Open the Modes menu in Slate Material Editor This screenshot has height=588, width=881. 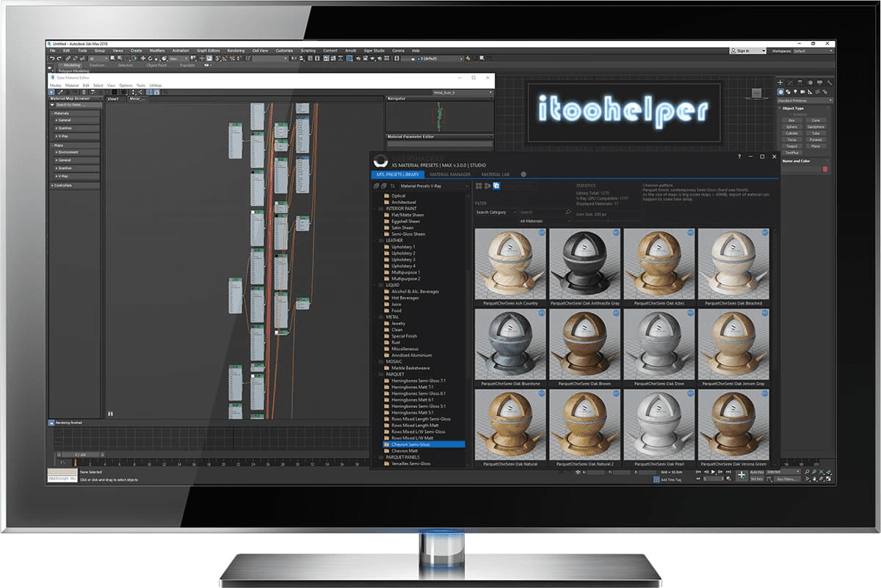click(55, 85)
